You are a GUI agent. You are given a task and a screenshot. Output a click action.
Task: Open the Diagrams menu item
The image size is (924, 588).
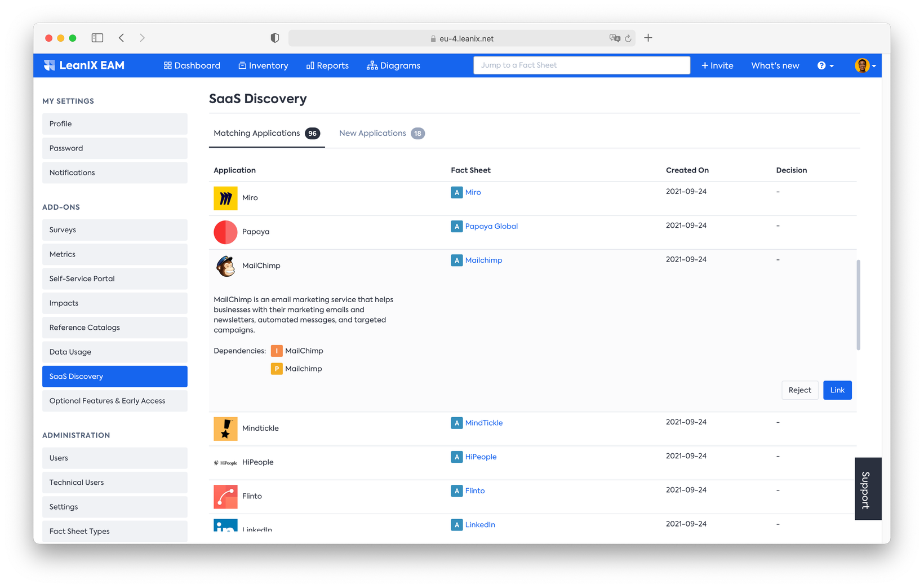point(393,65)
